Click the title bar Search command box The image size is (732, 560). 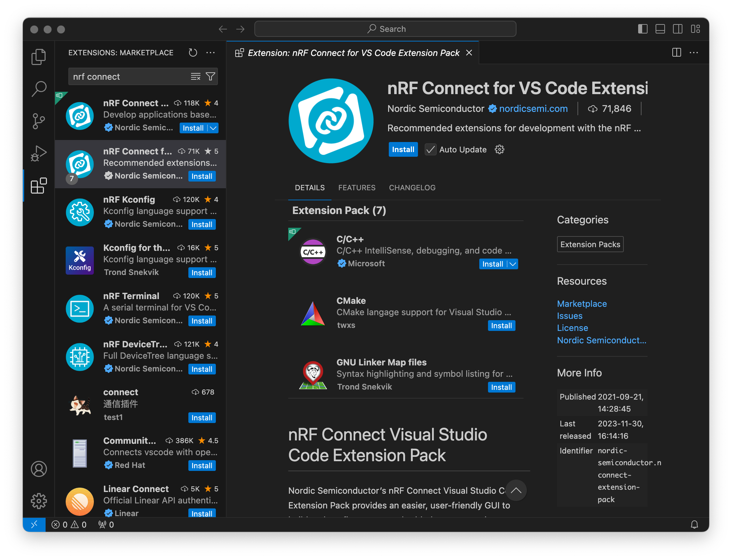(385, 29)
